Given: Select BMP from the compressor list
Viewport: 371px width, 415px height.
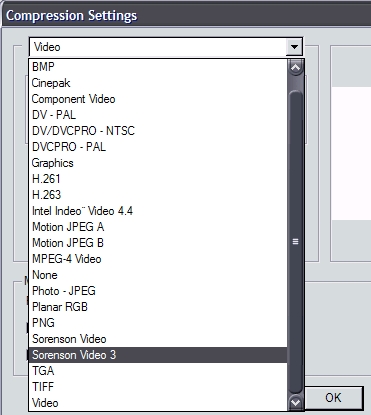Looking at the screenshot, I should pyautogui.click(x=158, y=67).
